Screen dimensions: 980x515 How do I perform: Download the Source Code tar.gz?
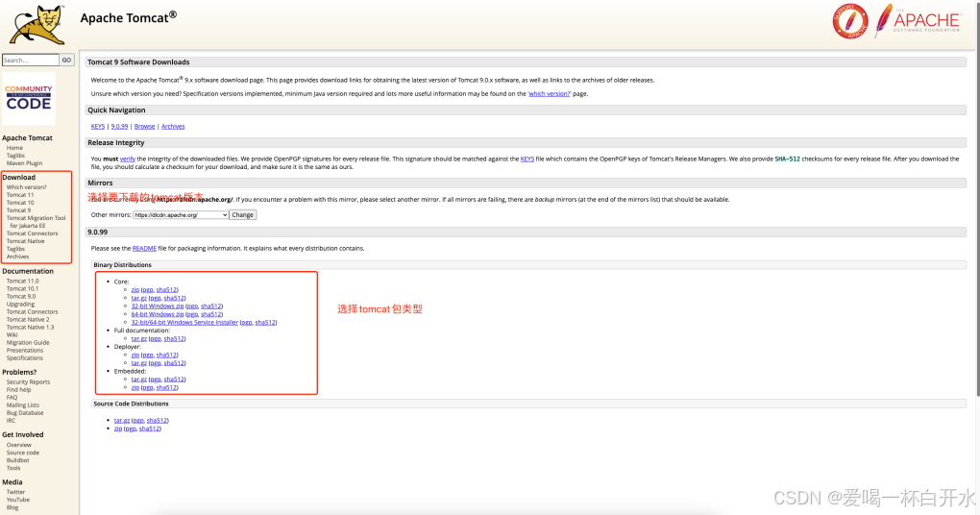pyautogui.click(x=122, y=421)
